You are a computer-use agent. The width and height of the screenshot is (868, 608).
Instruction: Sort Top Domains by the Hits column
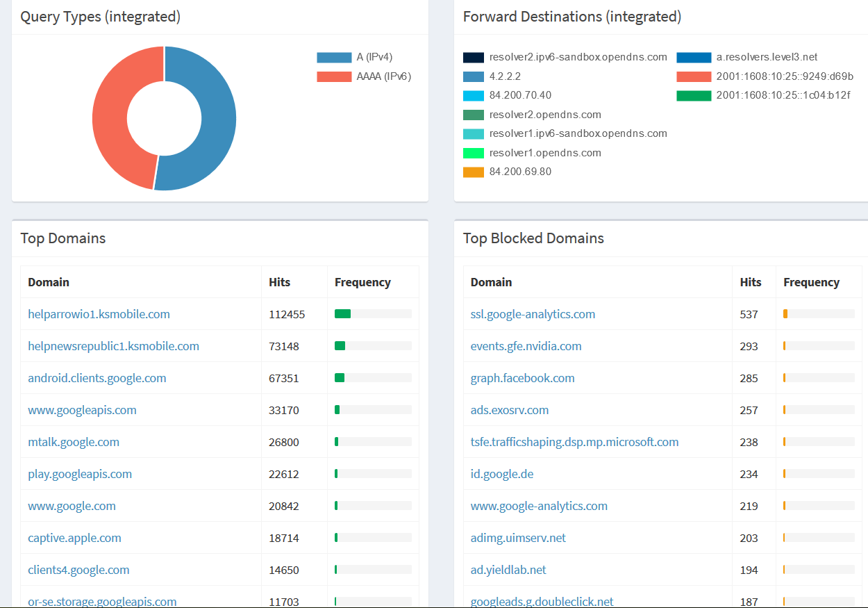(x=278, y=282)
